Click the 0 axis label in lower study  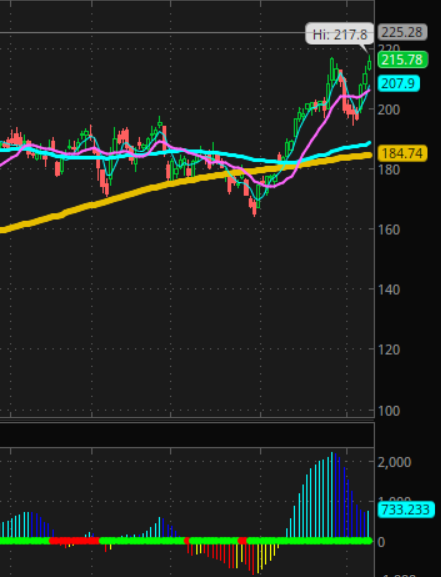click(x=381, y=542)
